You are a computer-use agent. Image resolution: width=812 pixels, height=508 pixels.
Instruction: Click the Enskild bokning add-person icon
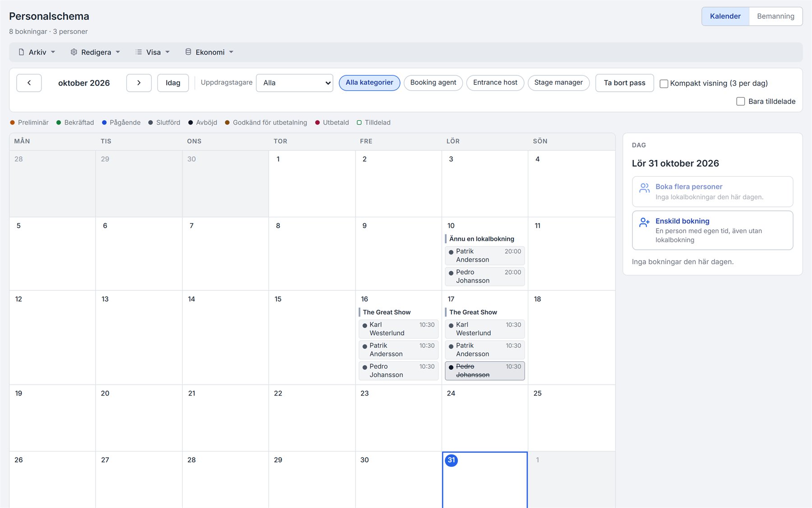[645, 222]
